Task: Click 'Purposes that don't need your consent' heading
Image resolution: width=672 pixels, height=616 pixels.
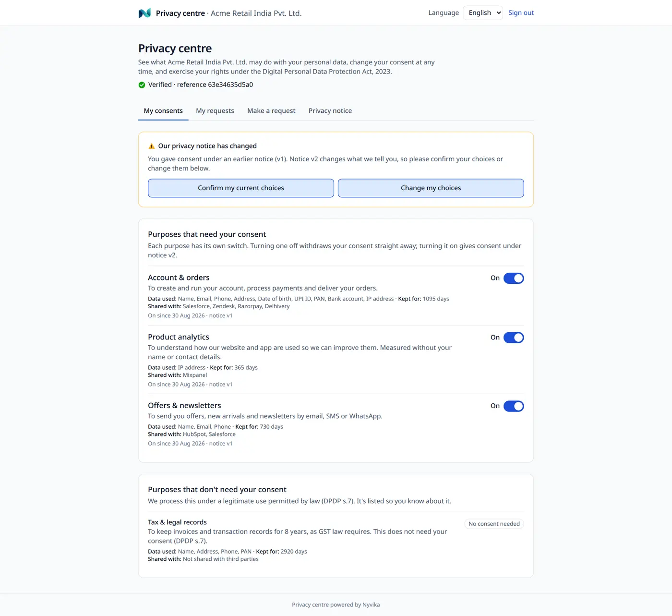Action: [x=217, y=490]
